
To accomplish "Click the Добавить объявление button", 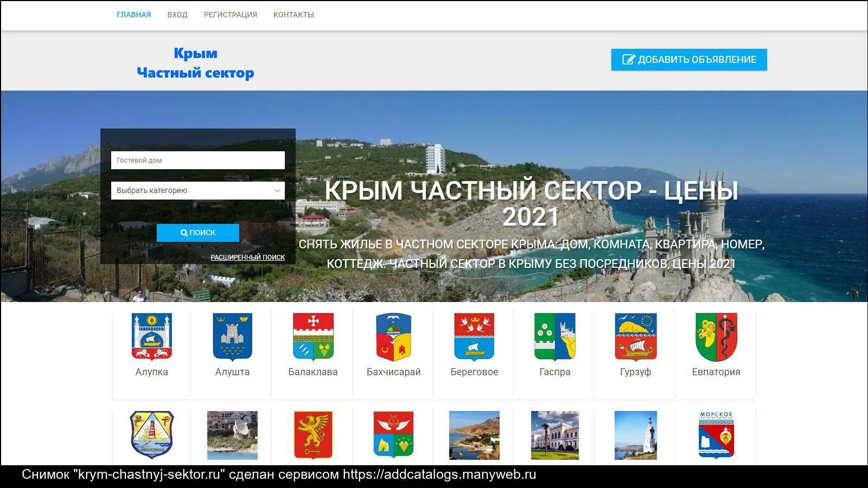I will pyautogui.click(x=689, y=60).
